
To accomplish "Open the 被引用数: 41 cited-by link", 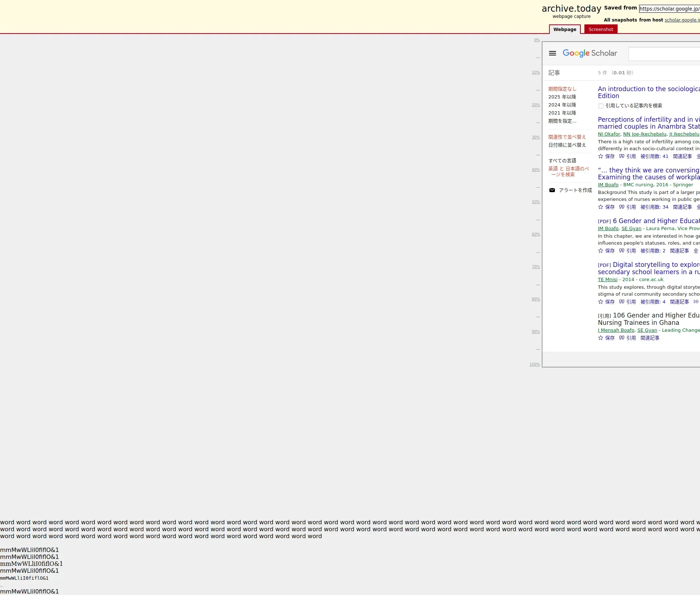I will [654, 156].
